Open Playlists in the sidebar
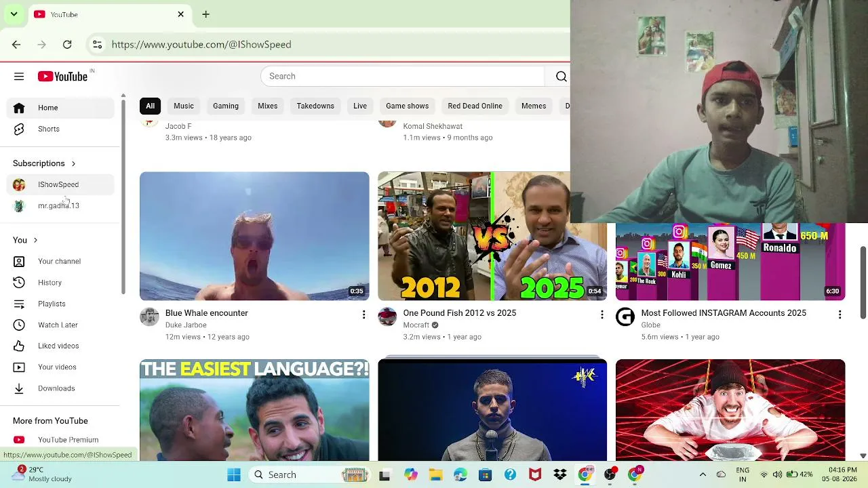This screenshot has height=488, width=868. coord(61,304)
